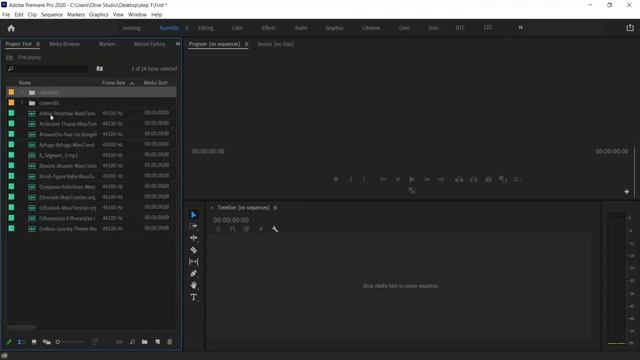Click Go to Out point button

tap(441, 179)
